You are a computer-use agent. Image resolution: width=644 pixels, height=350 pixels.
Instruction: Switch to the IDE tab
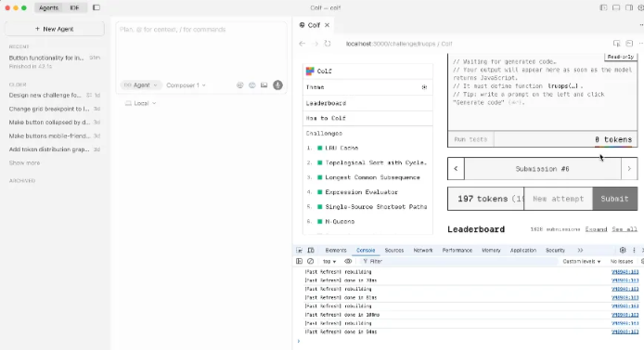click(74, 7)
